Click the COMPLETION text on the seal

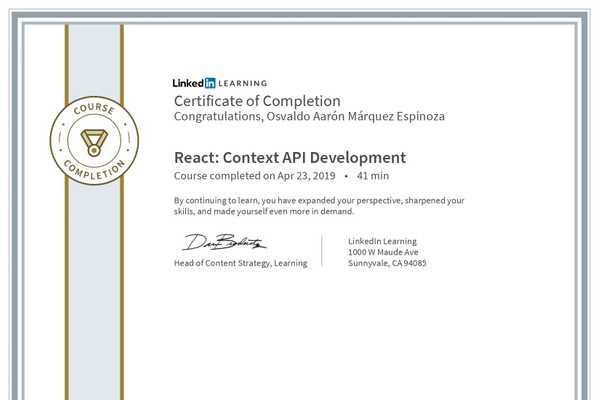tap(94, 170)
